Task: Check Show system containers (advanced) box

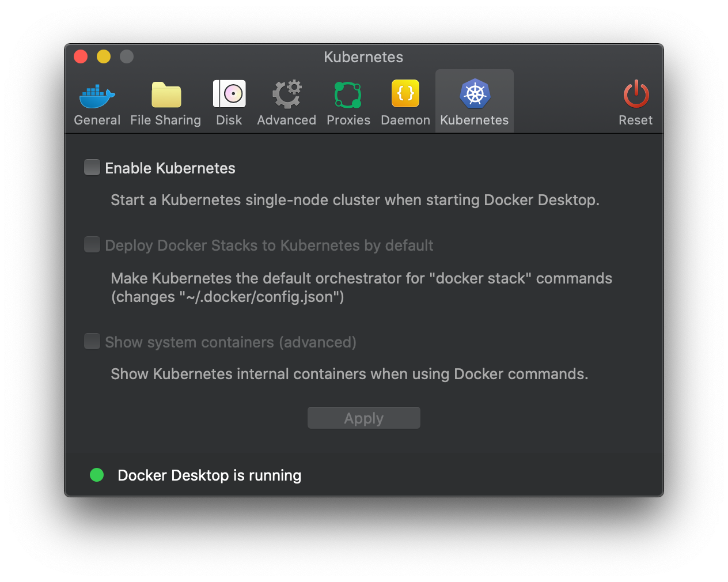Action: click(x=92, y=342)
